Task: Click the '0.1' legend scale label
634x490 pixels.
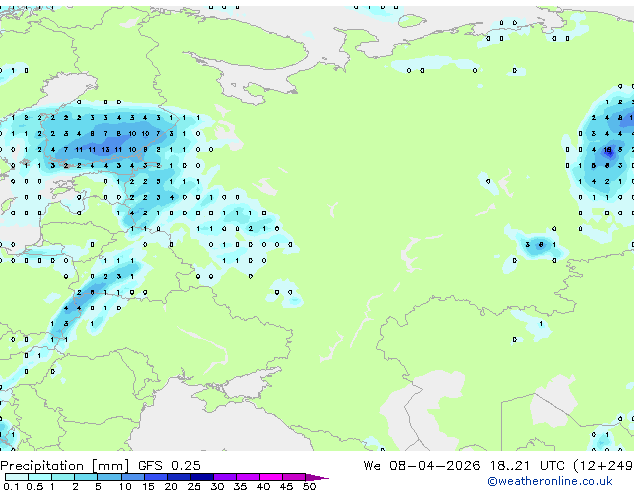Action: pos(11,486)
